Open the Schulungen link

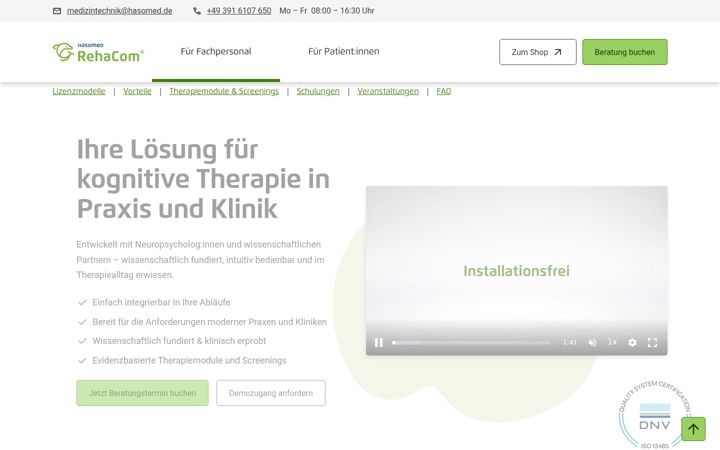tap(318, 91)
